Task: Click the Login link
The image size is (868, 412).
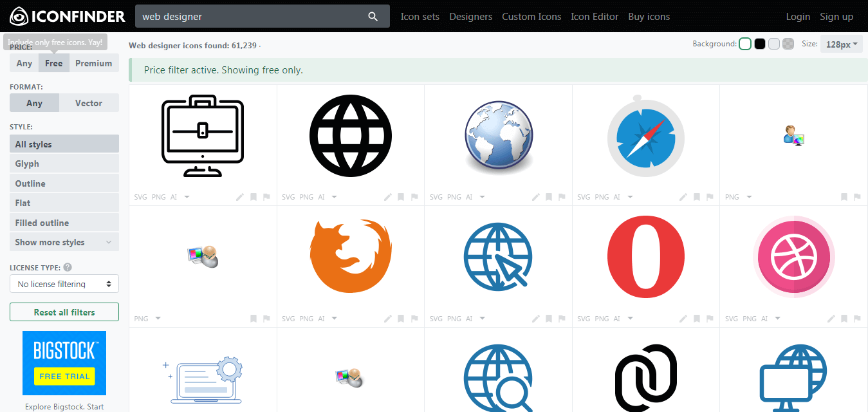Action: point(798,17)
